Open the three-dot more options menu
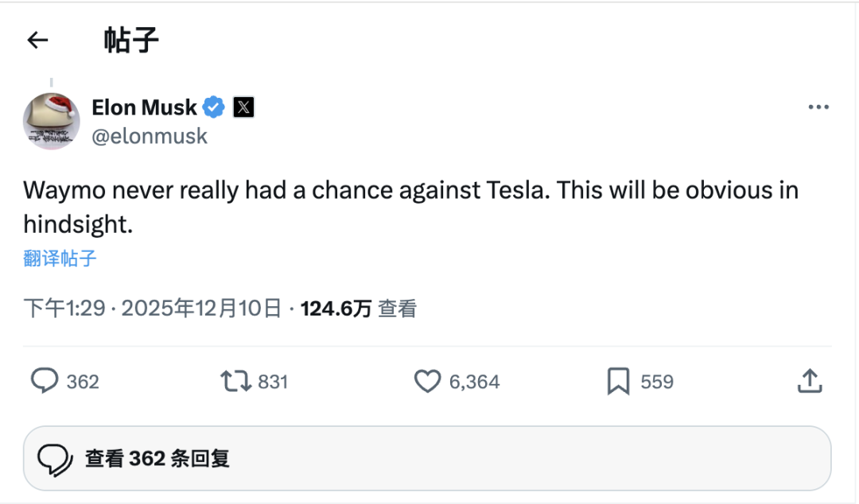The height and width of the screenshot is (504, 859). 818,107
